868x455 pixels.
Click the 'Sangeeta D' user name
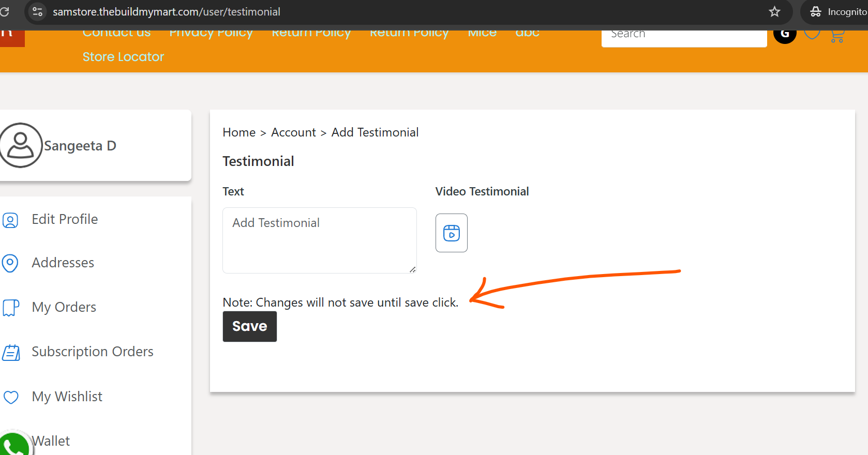[80, 146]
